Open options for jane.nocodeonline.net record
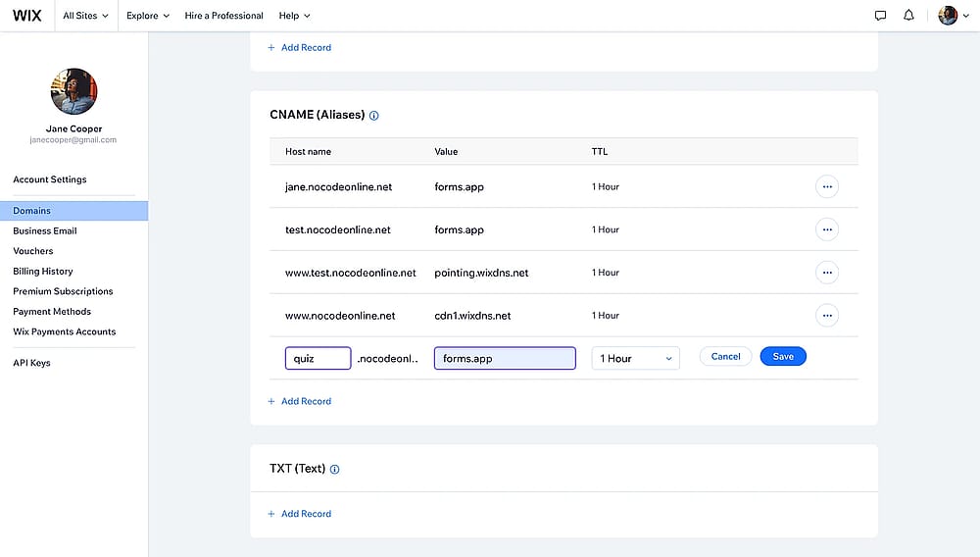This screenshot has height=557, width=980. pyautogui.click(x=827, y=186)
